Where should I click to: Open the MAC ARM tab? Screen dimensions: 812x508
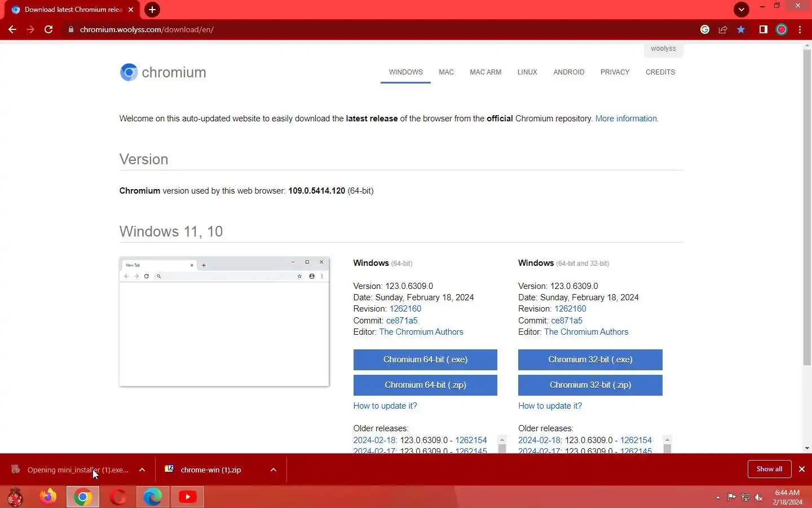tap(486, 72)
